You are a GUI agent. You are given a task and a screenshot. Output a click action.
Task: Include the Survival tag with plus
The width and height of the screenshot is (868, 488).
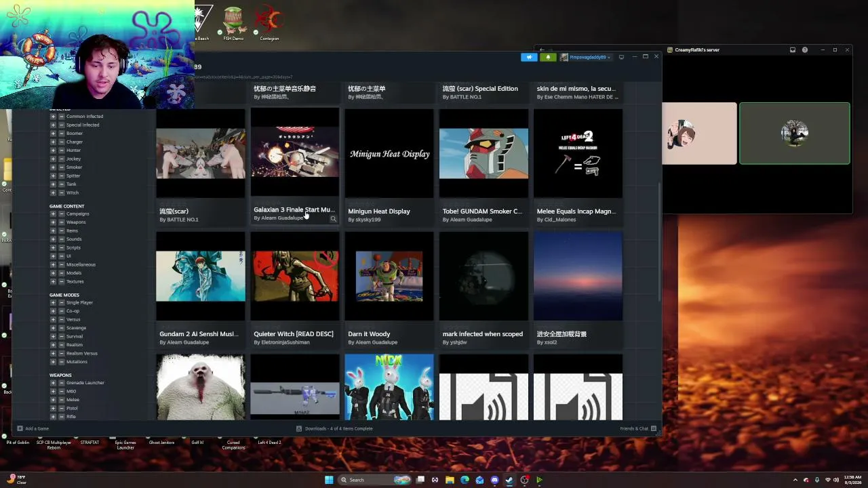click(x=53, y=337)
